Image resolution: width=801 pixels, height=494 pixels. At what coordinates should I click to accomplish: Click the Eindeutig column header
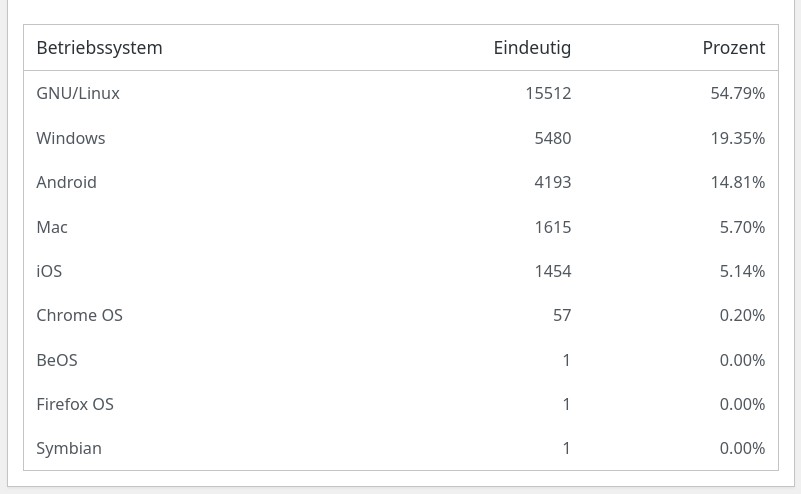(532, 48)
